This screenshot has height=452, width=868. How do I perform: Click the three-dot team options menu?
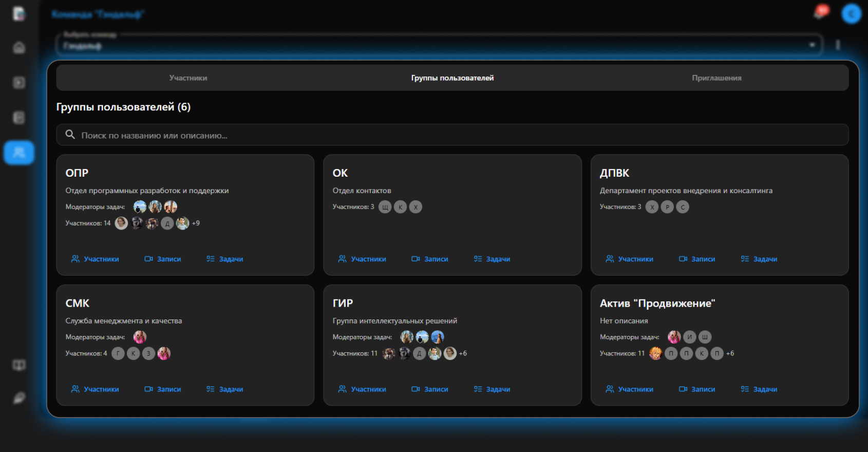(x=838, y=45)
